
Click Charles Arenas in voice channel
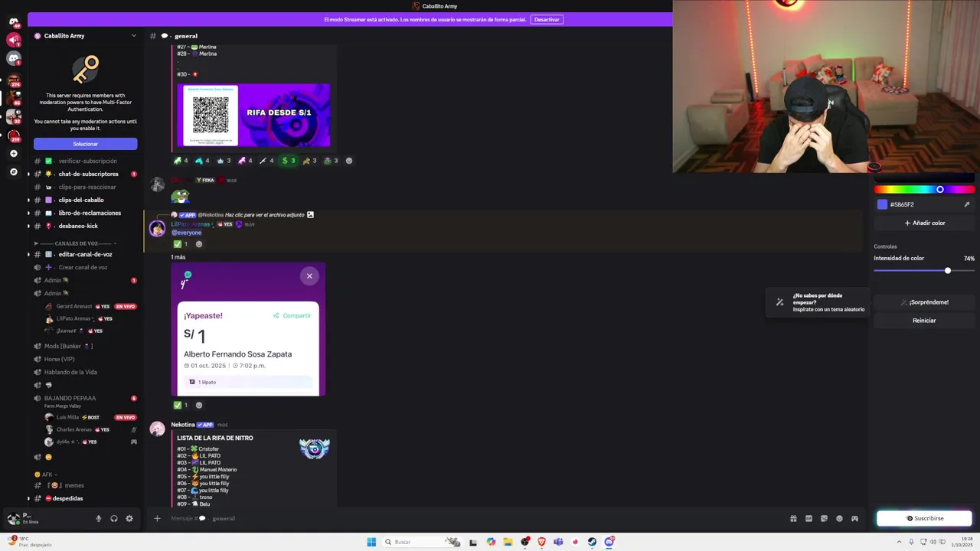point(90,429)
